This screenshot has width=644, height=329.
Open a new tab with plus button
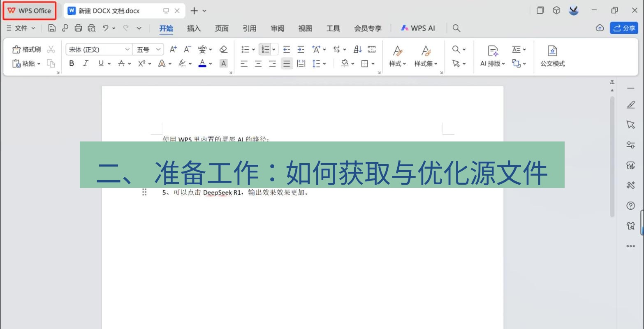194,11
